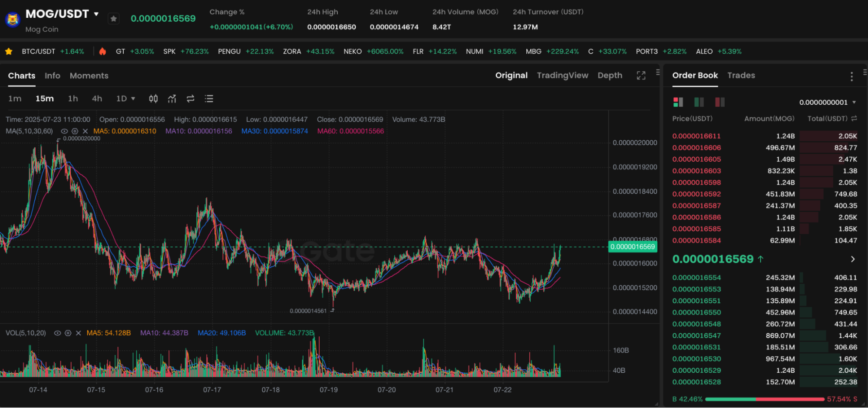Viewport: 868px width, 408px height.
Task: Select 4h timeframe
Action: 97,99
